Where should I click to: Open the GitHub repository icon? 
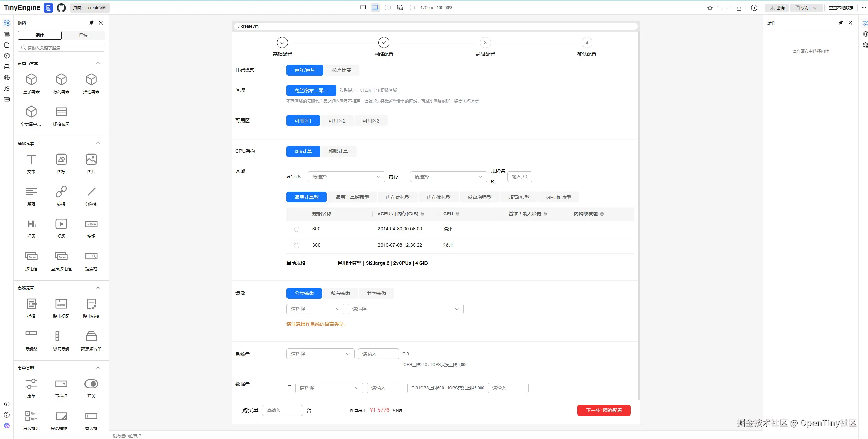(x=61, y=7)
